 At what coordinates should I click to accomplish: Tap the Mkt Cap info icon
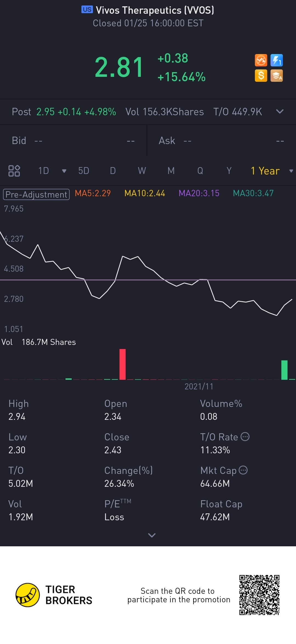[243, 470]
